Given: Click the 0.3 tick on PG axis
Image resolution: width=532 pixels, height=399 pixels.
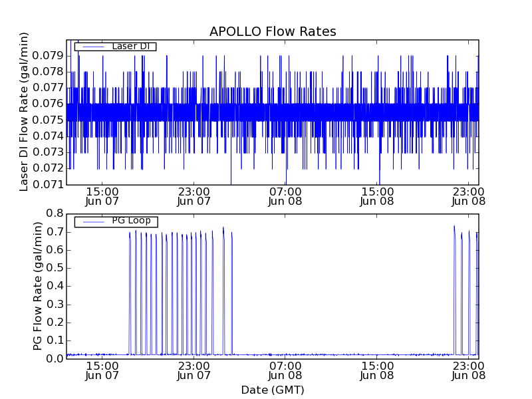Looking at the screenshot, I should [x=55, y=305].
